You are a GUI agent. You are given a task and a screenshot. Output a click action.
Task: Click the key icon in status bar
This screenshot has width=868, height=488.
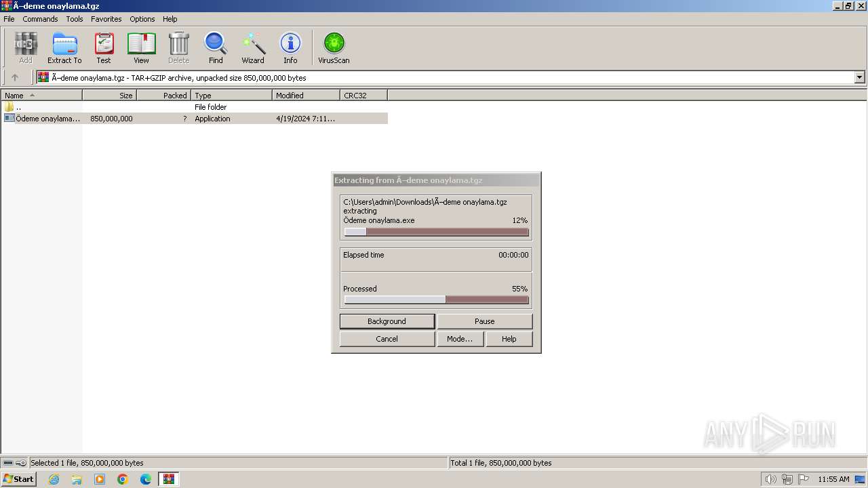pyautogui.click(x=21, y=463)
